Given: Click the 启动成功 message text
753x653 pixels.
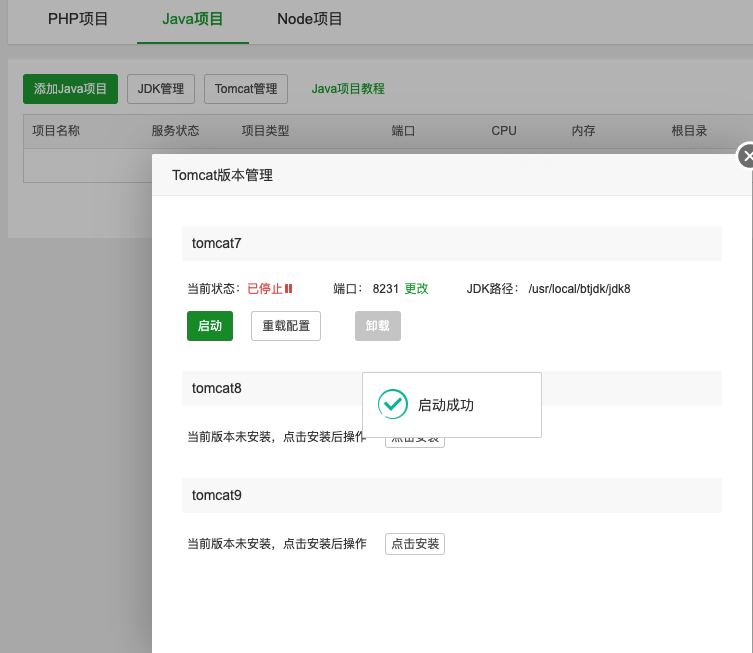Looking at the screenshot, I should pyautogui.click(x=446, y=405).
